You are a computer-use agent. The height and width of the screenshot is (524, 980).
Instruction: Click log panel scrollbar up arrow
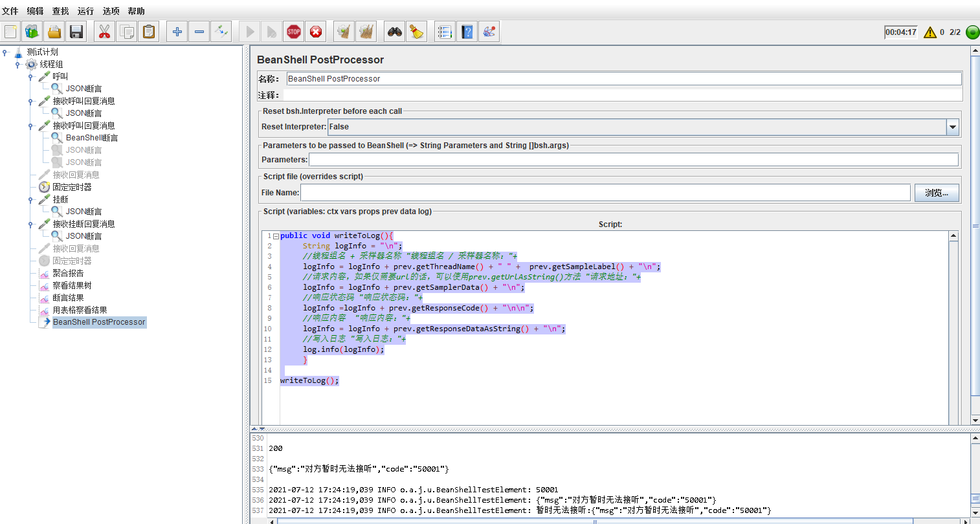pyautogui.click(x=975, y=439)
